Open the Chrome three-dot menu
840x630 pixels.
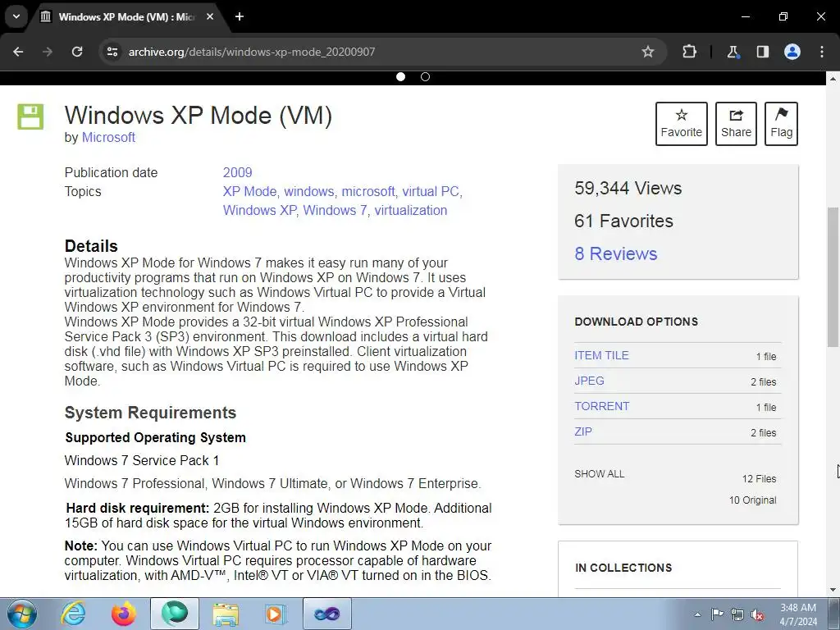pos(822,52)
